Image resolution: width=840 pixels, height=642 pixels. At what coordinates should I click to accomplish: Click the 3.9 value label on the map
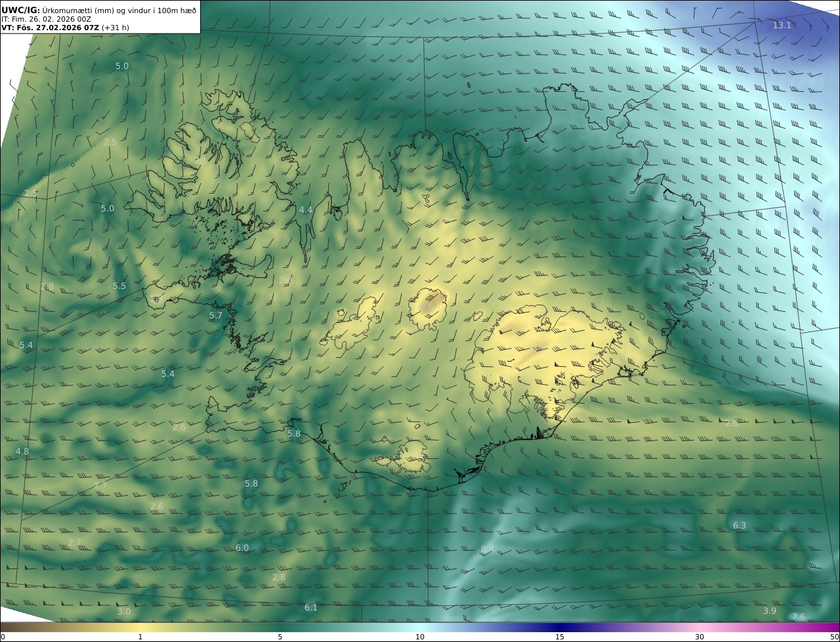pos(770,611)
